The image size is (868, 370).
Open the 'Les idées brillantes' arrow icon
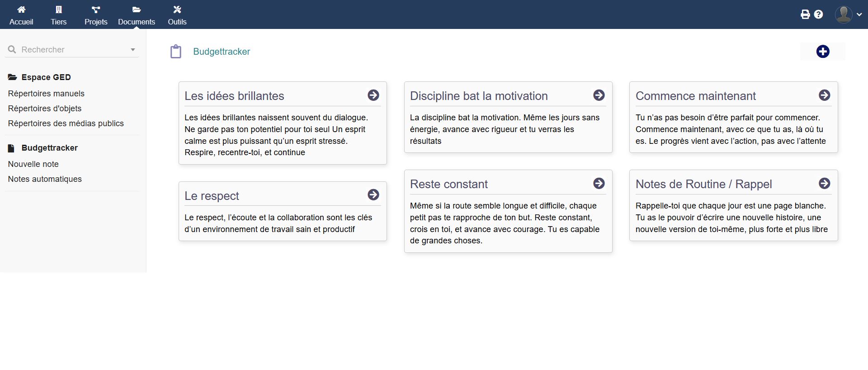pyautogui.click(x=373, y=95)
